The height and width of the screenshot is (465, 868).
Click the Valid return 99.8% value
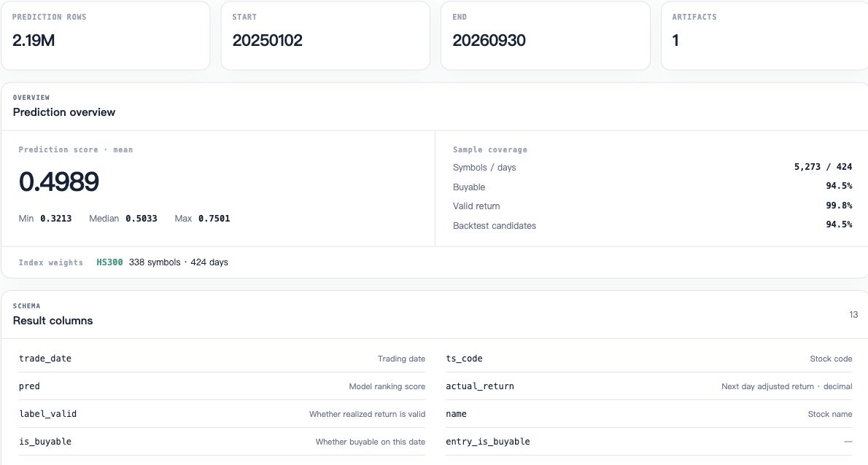click(x=840, y=206)
